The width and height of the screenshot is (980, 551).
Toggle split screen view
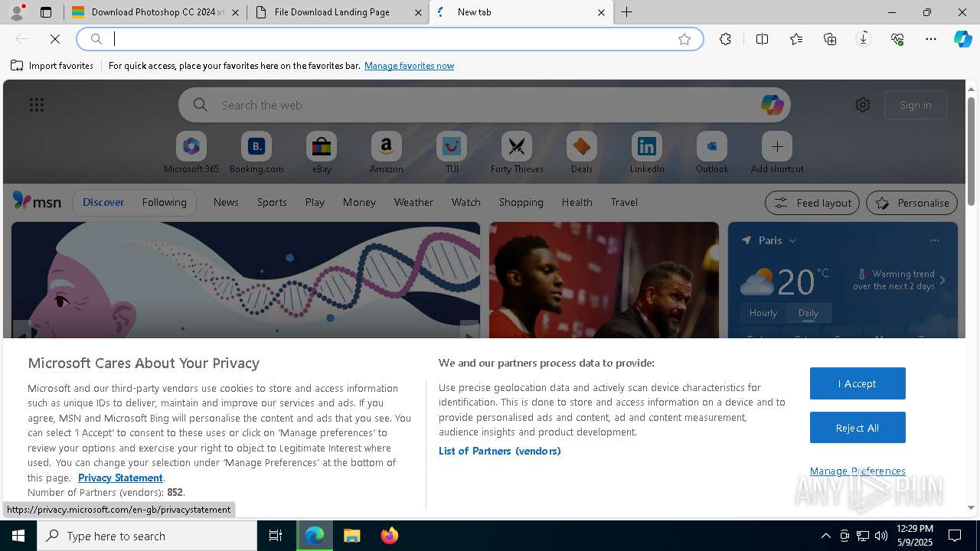coord(762,39)
